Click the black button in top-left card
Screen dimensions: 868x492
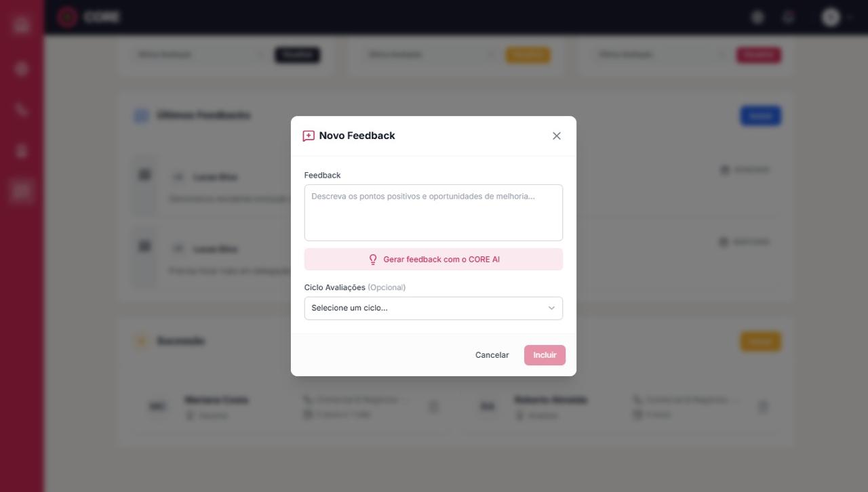(x=297, y=55)
